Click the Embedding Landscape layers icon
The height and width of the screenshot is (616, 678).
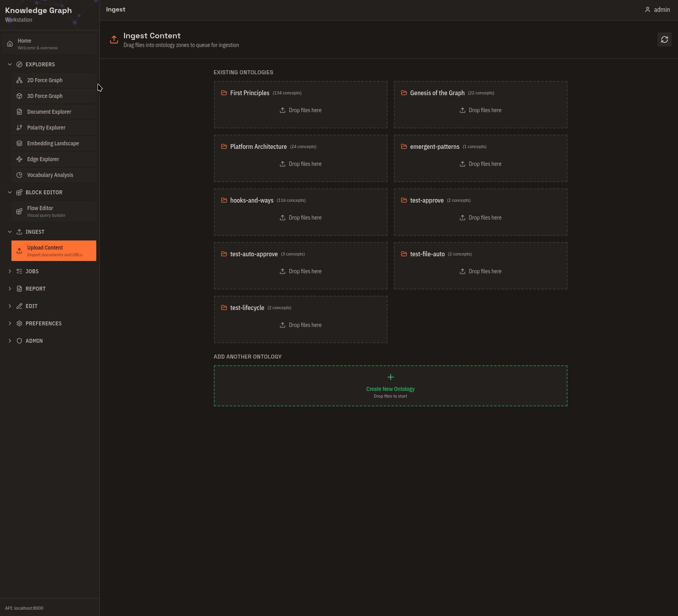(x=19, y=143)
